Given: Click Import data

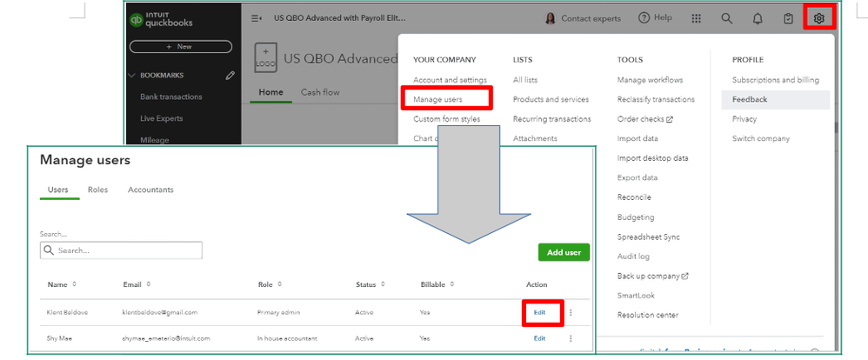Looking at the screenshot, I should 638,138.
